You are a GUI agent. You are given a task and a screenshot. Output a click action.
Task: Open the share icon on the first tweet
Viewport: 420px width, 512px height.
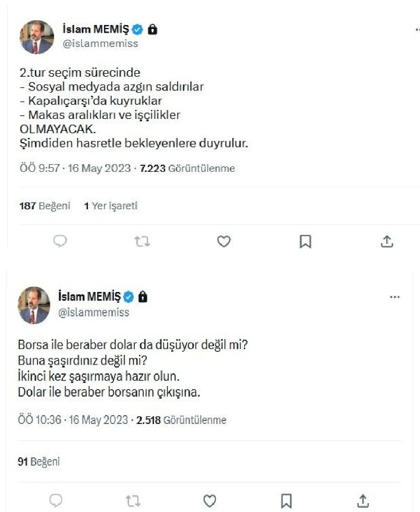tap(387, 241)
